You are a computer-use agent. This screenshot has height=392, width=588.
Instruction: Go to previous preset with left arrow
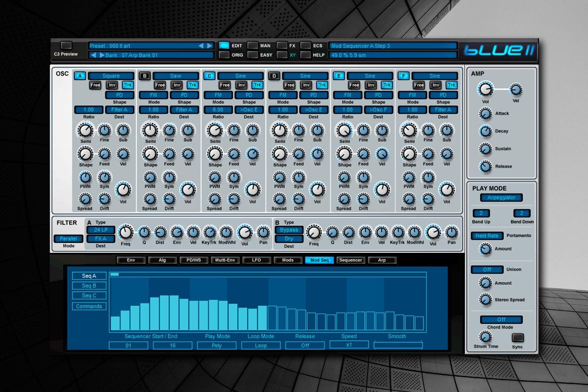coord(200,46)
